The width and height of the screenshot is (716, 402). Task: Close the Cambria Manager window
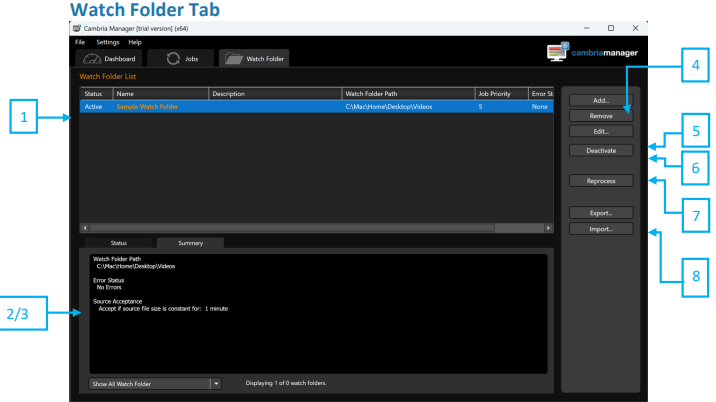click(x=635, y=28)
